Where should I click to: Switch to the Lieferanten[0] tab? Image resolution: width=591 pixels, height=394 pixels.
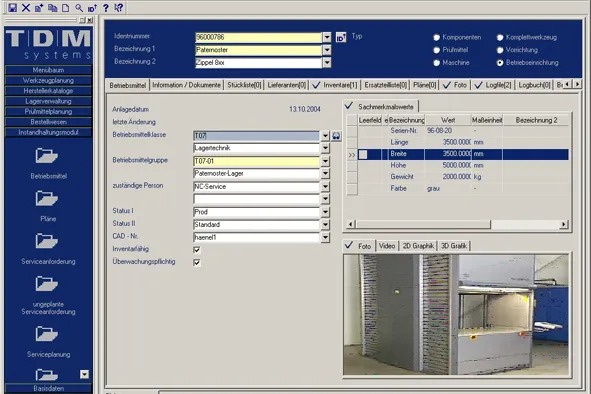click(x=287, y=85)
